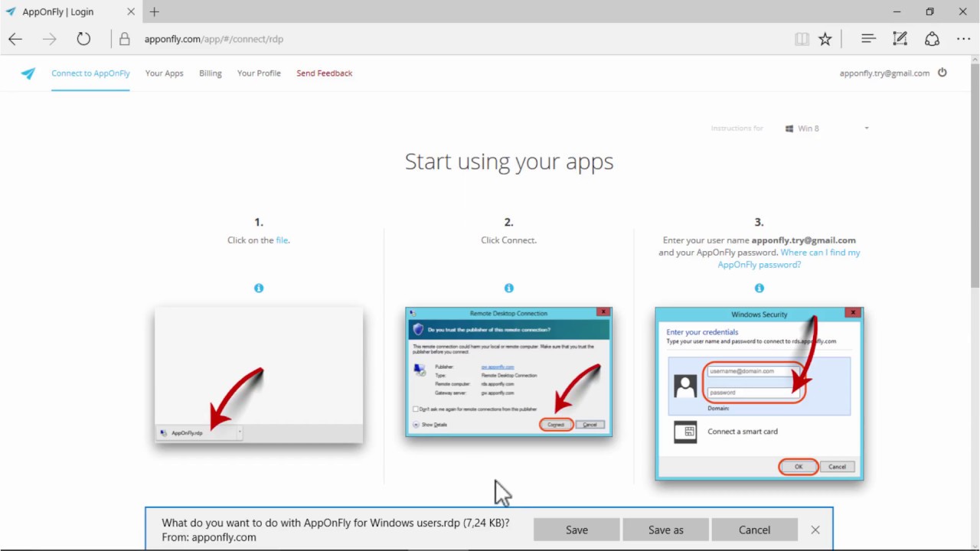980x551 pixels.
Task: Click the AppOnFly paper plane logo
Action: [x=28, y=73]
